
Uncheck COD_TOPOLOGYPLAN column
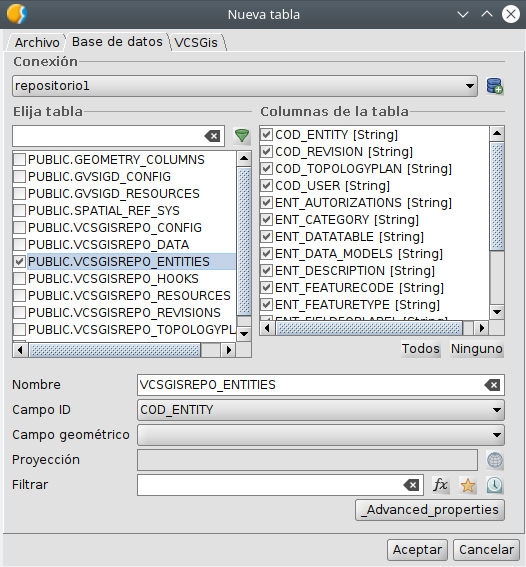(x=266, y=169)
